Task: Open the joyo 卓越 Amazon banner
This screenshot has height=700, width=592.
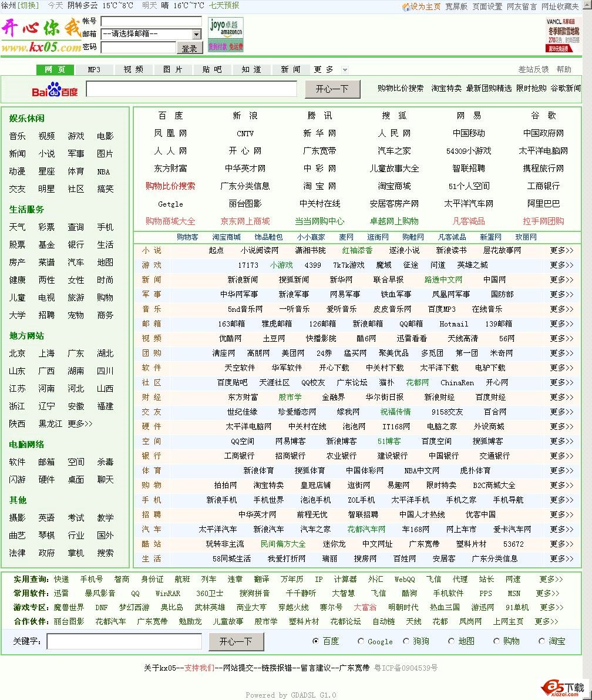Action: 226,35
